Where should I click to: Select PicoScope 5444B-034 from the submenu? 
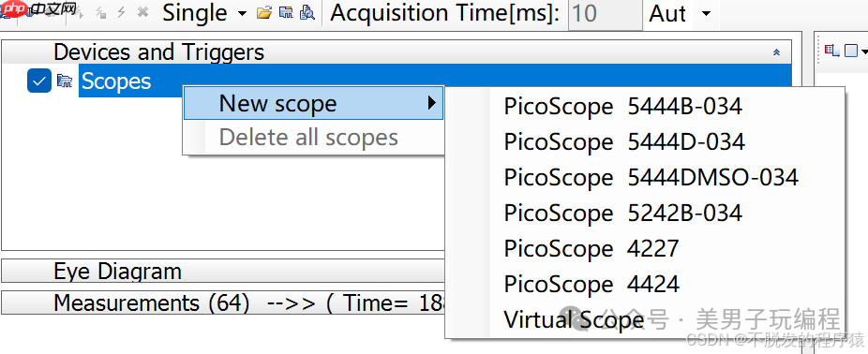(x=622, y=106)
